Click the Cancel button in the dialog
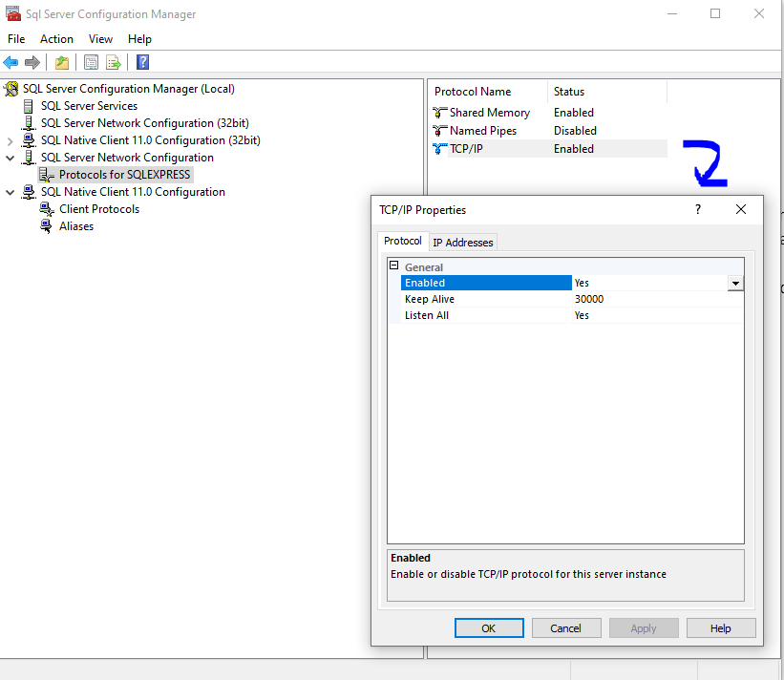The width and height of the screenshot is (784, 680). [x=565, y=628]
